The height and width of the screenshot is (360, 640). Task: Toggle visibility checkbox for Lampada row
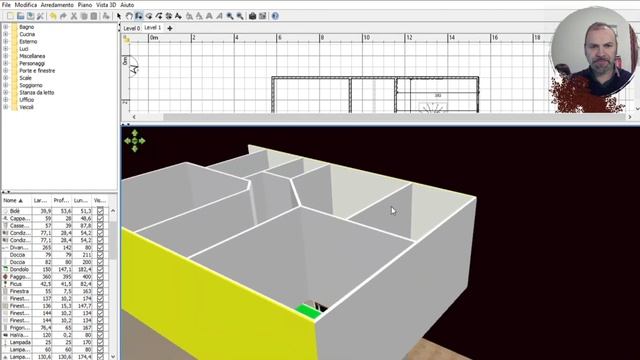pyautogui.click(x=100, y=342)
